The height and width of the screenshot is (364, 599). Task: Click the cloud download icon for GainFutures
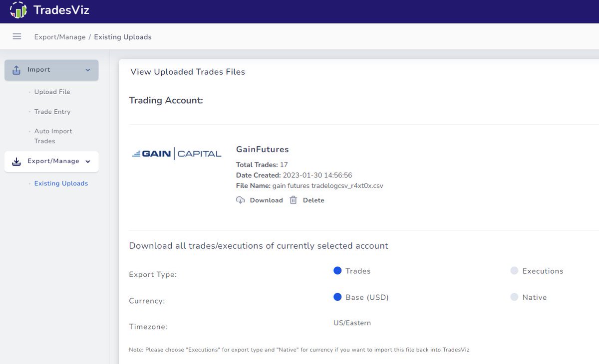[241, 200]
